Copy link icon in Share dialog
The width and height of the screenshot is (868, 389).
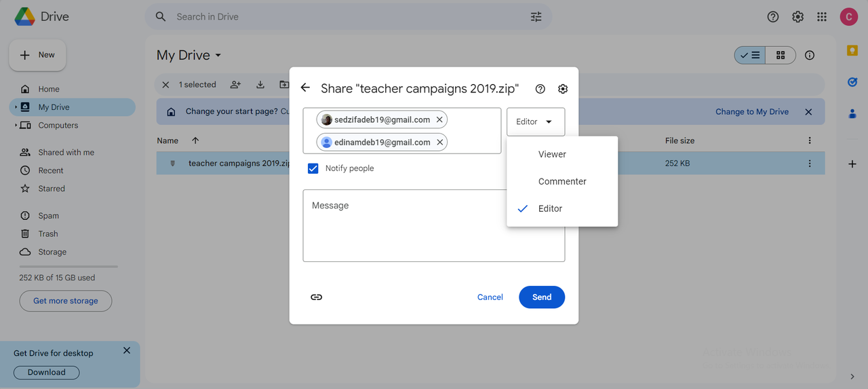click(x=316, y=297)
